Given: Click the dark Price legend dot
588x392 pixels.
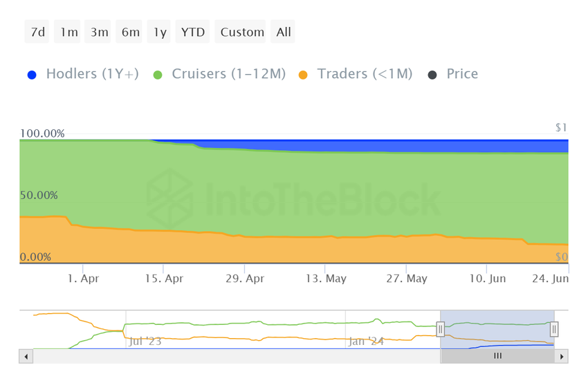Looking at the screenshot, I should click(432, 75).
